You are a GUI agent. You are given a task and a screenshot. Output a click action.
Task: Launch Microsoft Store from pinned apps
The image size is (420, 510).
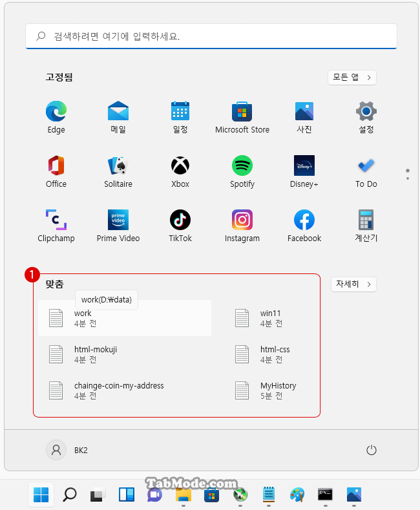[x=242, y=117]
